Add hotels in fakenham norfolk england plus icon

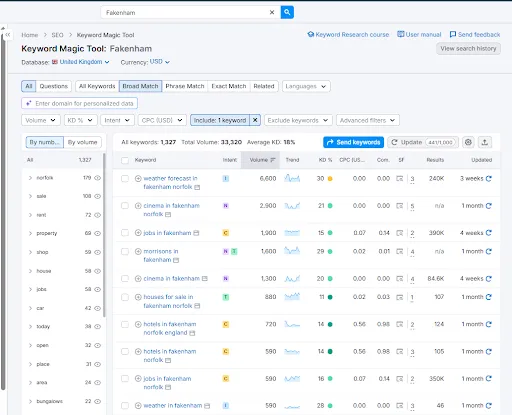click(138, 324)
